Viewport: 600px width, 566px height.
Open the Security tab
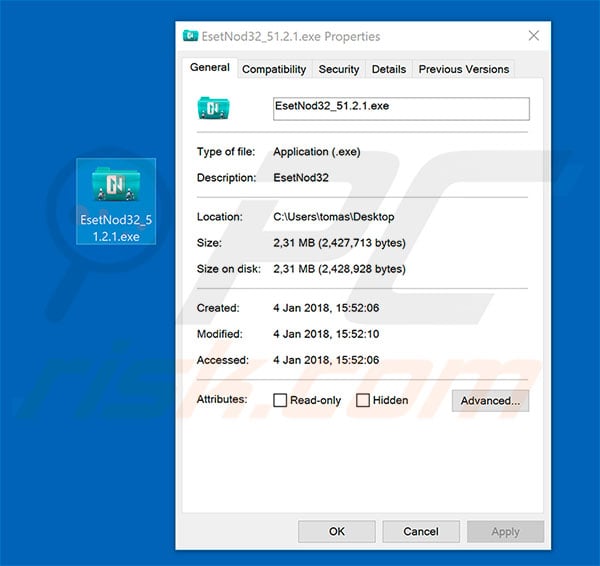[339, 69]
